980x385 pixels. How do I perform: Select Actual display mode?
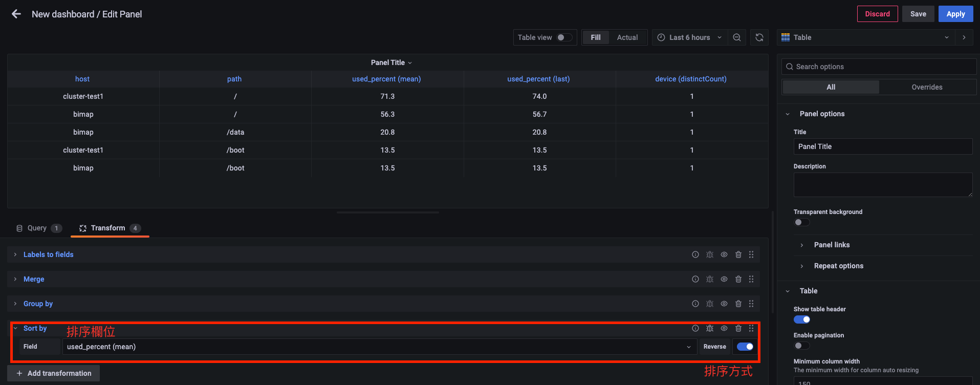(627, 37)
